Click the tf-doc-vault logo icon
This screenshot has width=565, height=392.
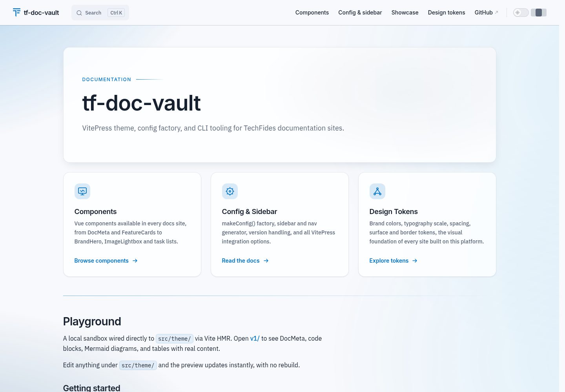point(16,13)
